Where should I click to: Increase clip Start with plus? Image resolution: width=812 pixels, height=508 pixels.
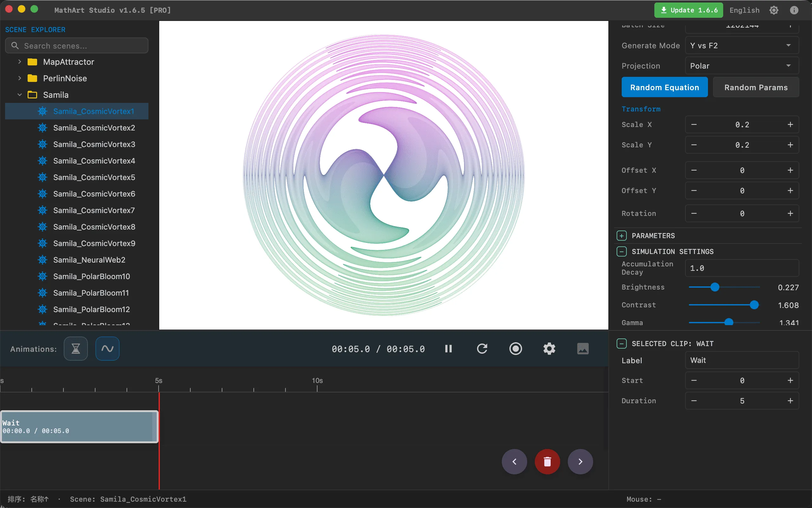pyautogui.click(x=790, y=380)
